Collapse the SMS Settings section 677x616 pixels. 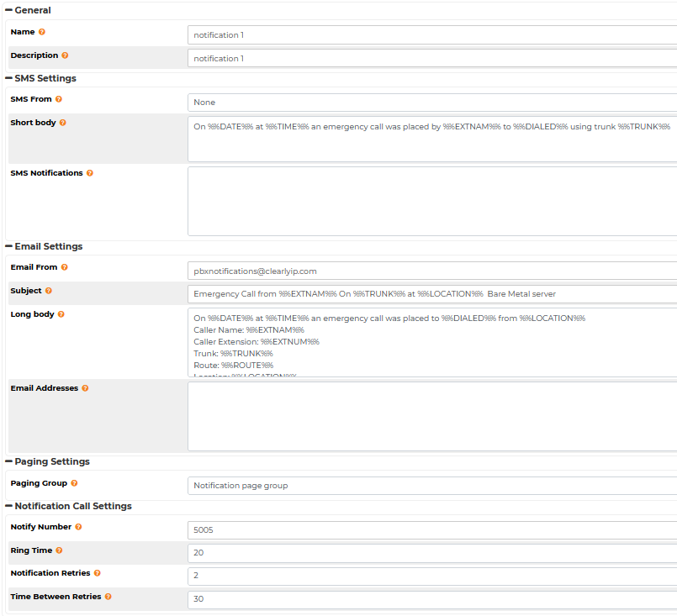(8, 78)
